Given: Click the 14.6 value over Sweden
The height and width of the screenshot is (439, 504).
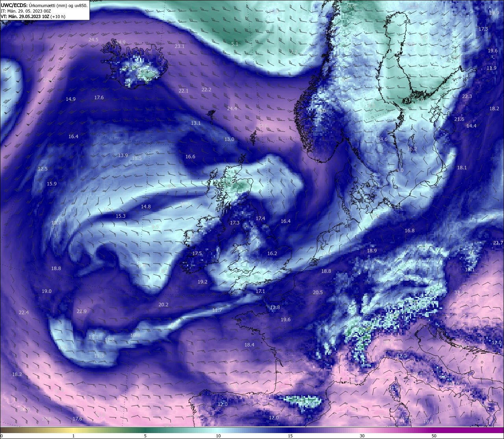Looking at the screenshot, I should (382, 139).
